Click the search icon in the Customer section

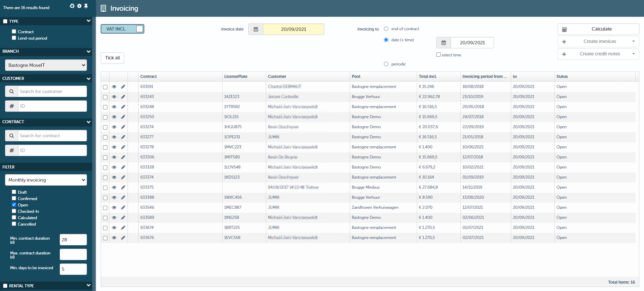pyautogui.click(x=12, y=91)
